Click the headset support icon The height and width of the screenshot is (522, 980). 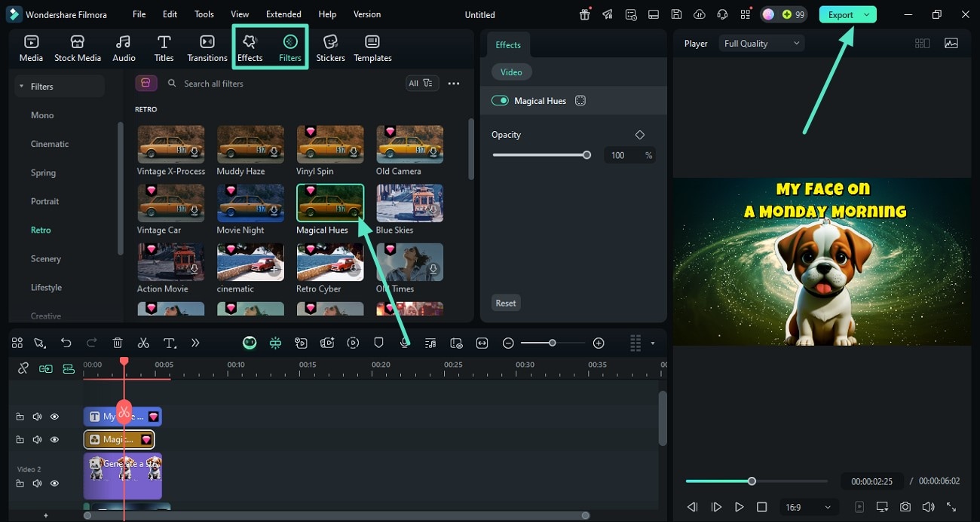[x=722, y=14]
